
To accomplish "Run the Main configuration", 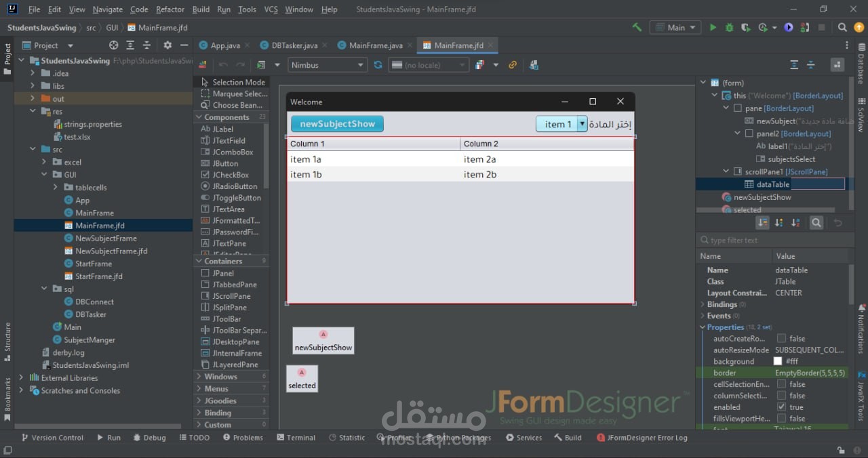I will pos(713,27).
